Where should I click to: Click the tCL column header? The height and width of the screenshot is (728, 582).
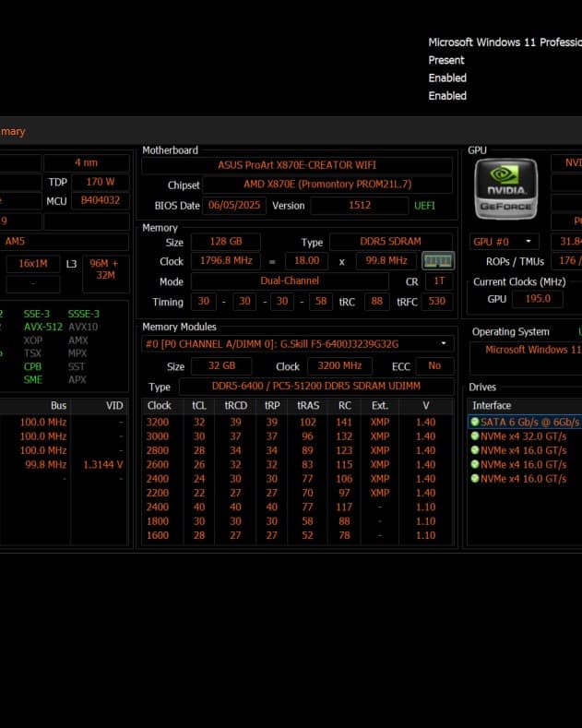pyautogui.click(x=199, y=406)
